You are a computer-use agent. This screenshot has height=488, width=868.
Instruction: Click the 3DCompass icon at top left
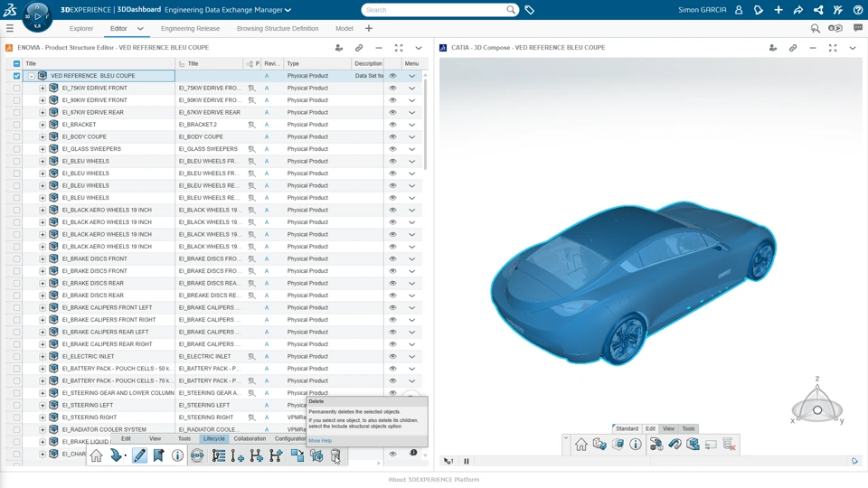click(38, 16)
